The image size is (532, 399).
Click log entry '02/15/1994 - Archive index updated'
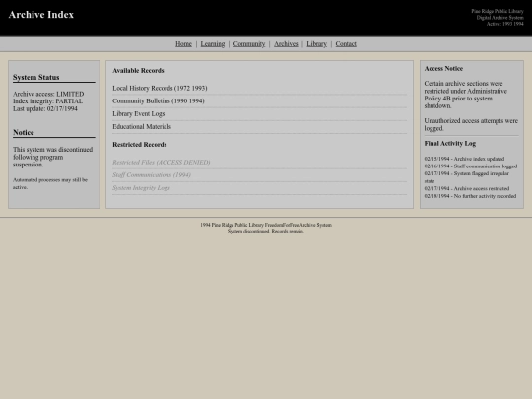[464, 159]
